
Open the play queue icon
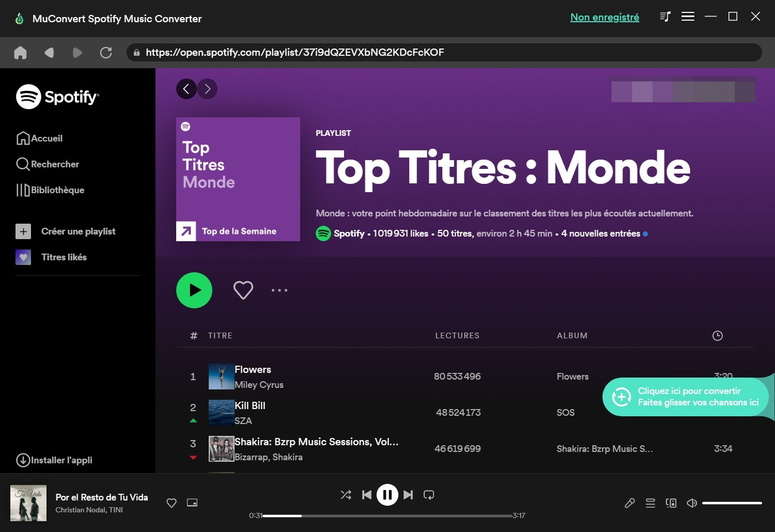[x=650, y=503]
